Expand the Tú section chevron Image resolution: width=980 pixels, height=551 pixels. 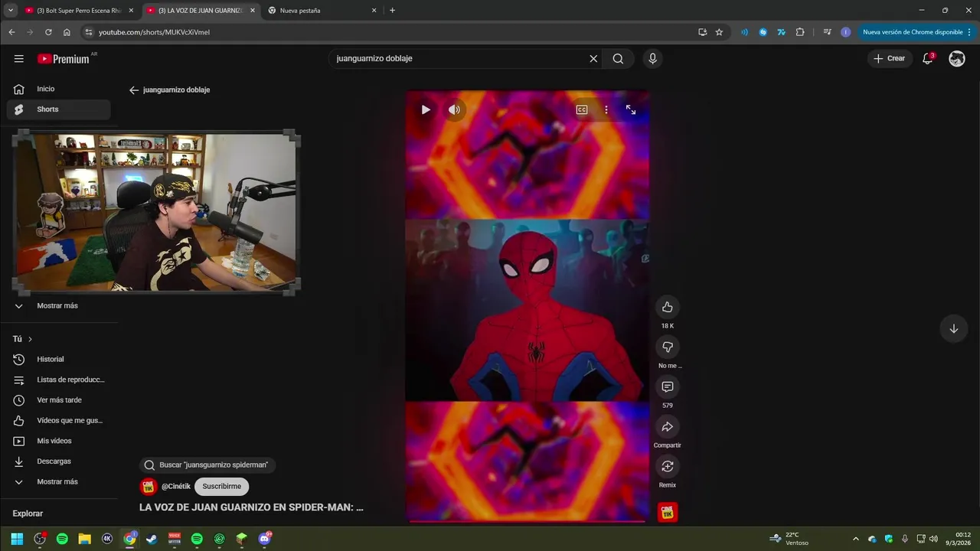(30, 339)
